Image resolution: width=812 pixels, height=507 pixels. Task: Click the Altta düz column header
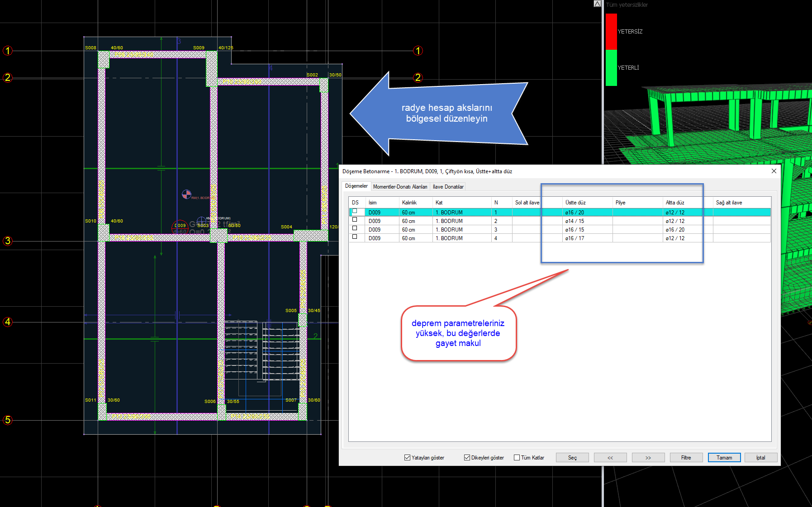point(688,203)
